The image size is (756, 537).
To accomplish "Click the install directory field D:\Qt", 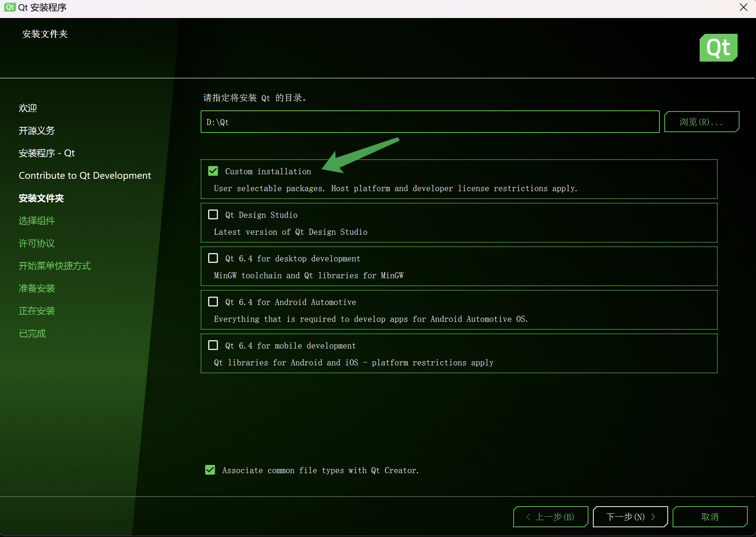I will pyautogui.click(x=430, y=122).
